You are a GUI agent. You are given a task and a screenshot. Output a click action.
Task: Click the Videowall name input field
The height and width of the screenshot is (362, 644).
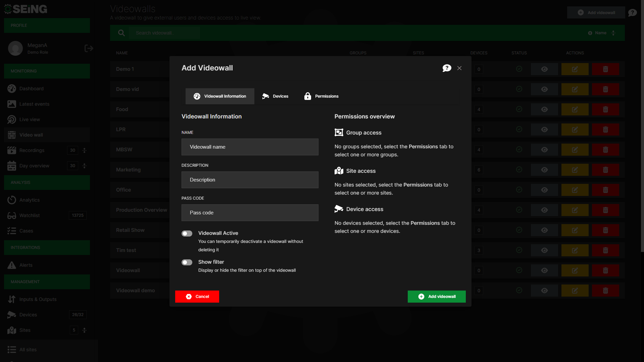point(250,147)
